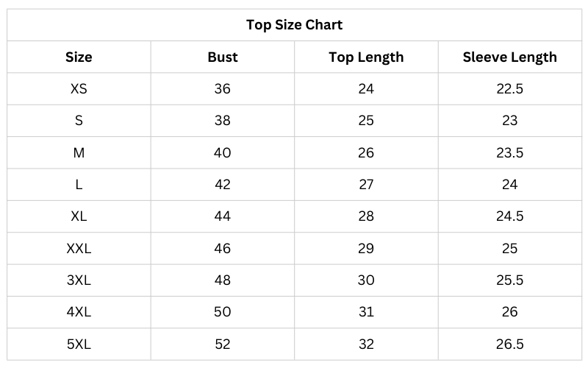Select bust value 52 for 5XL
The image size is (588, 368).
click(x=223, y=344)
